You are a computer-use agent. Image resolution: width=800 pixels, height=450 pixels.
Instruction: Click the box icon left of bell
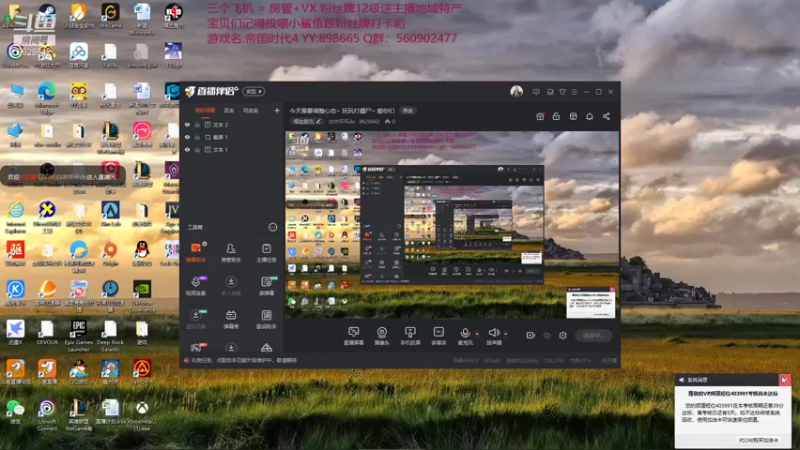573,116
